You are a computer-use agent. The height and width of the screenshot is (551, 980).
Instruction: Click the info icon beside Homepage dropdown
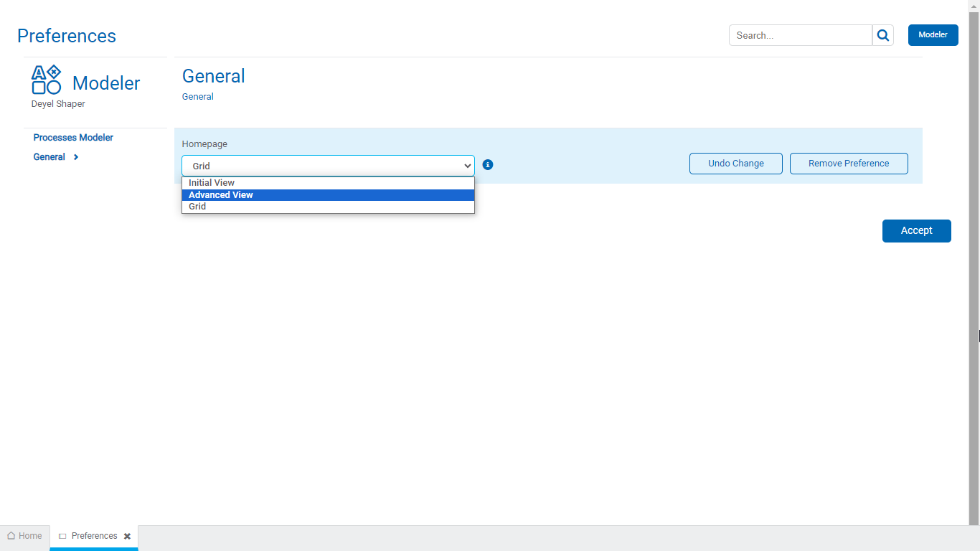tap(488, 165)
